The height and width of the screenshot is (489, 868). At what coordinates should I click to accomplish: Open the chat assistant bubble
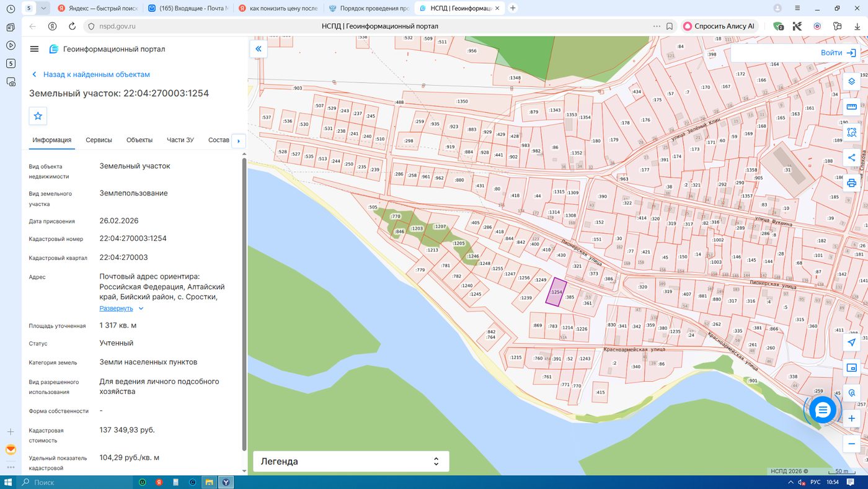click(823, 410)
